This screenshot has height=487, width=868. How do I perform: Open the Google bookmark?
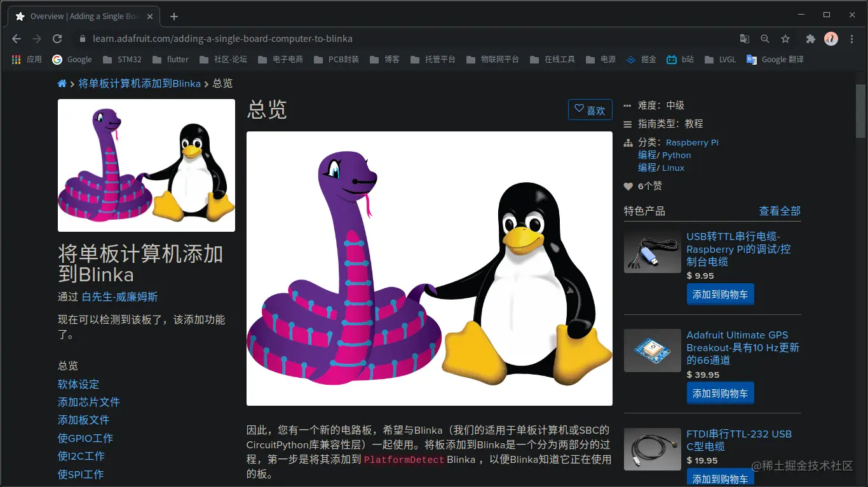point(72,59)
